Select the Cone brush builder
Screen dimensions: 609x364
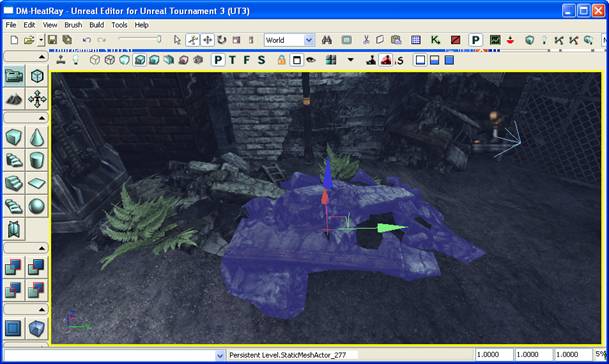[37, 137]
